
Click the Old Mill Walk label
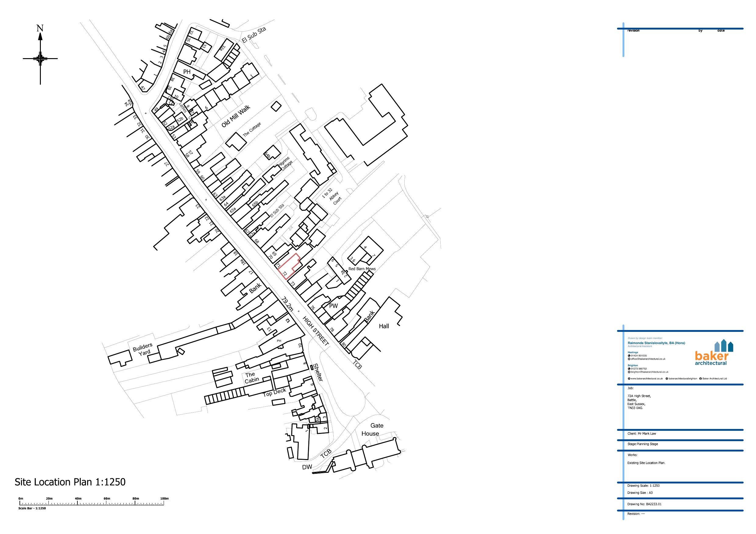point(236,116)
